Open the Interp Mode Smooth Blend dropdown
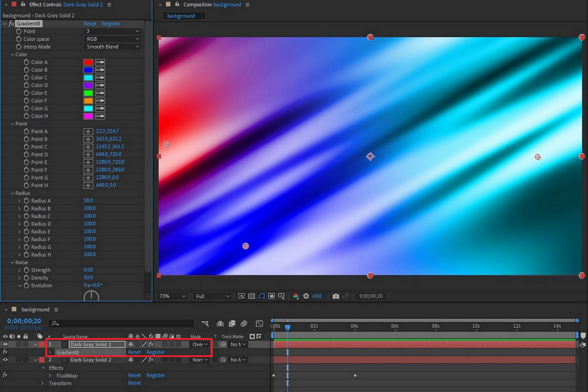 click(x=113, y=47)
